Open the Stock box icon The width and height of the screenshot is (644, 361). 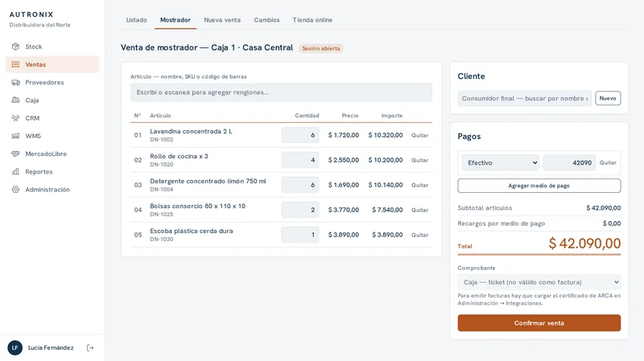[x=15, y=47]
